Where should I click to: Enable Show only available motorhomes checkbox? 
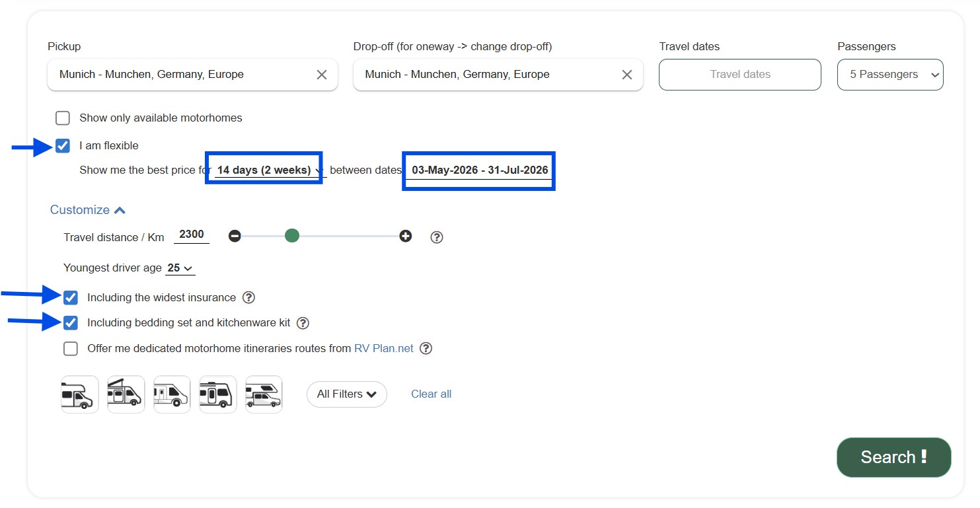click(63, 118)
